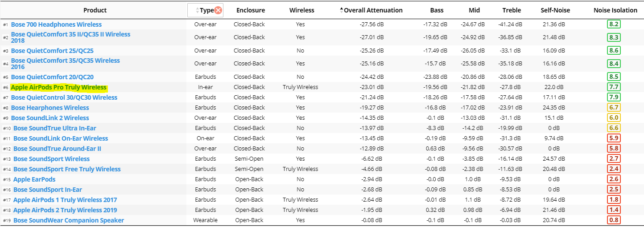Open Bose SoundWear Companion Speaker link

tap(69, 220)
